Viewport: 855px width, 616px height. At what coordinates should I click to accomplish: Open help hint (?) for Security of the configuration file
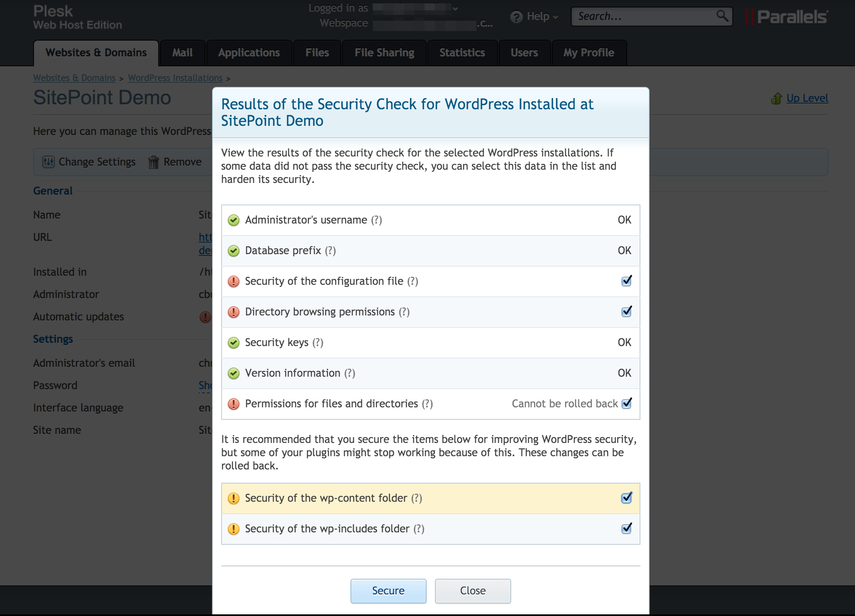pyautogui.click(x=413, y=282)
